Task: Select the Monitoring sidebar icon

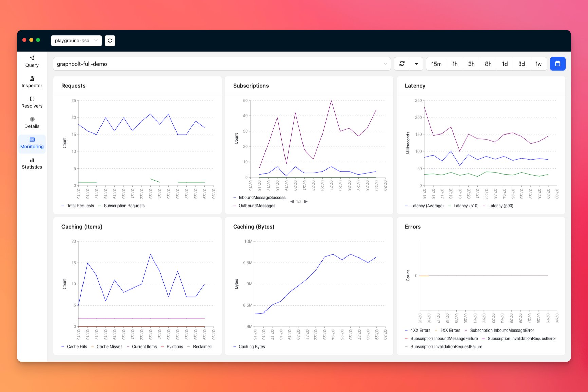Action: pos(32,140)
